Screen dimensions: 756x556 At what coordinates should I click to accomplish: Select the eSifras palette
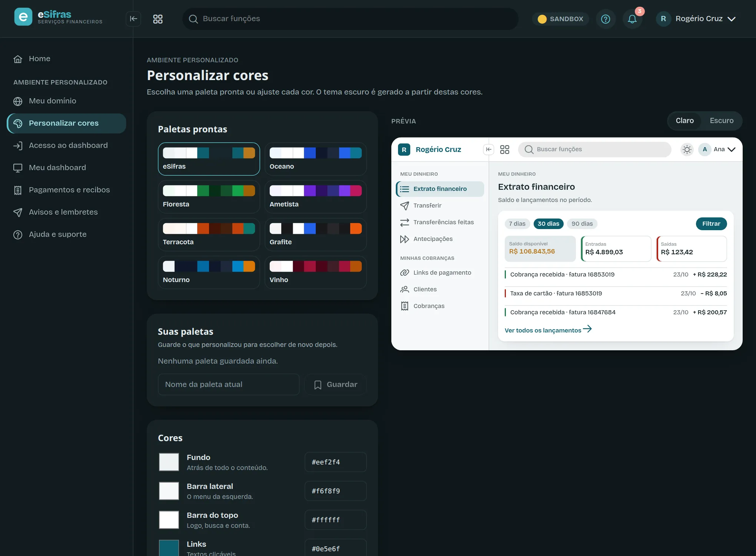(209, 159)
